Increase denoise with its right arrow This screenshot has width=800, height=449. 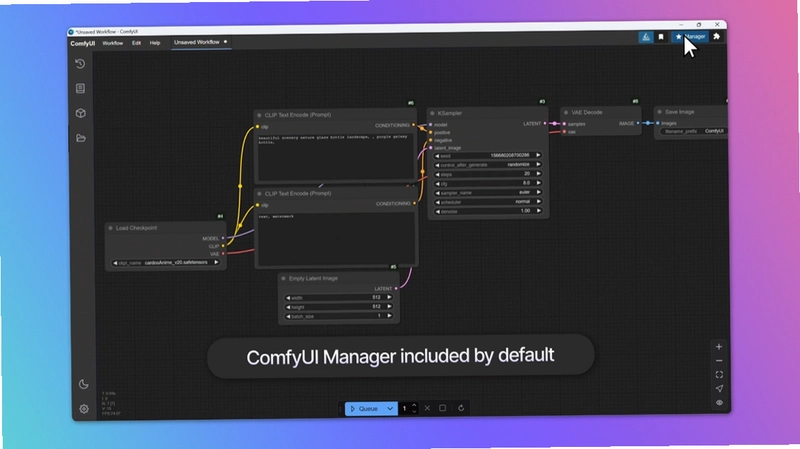538,210
